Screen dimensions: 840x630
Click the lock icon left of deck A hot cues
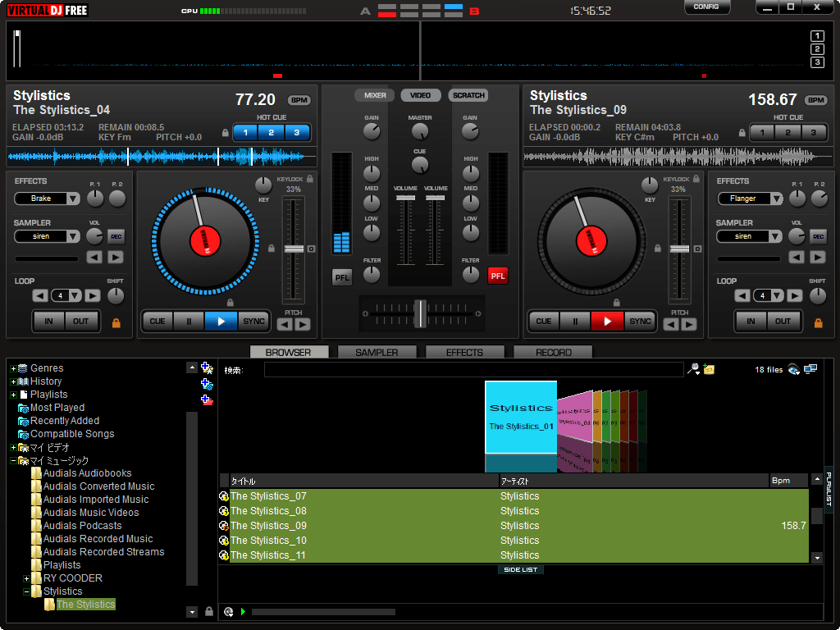(x=226, y=132)
